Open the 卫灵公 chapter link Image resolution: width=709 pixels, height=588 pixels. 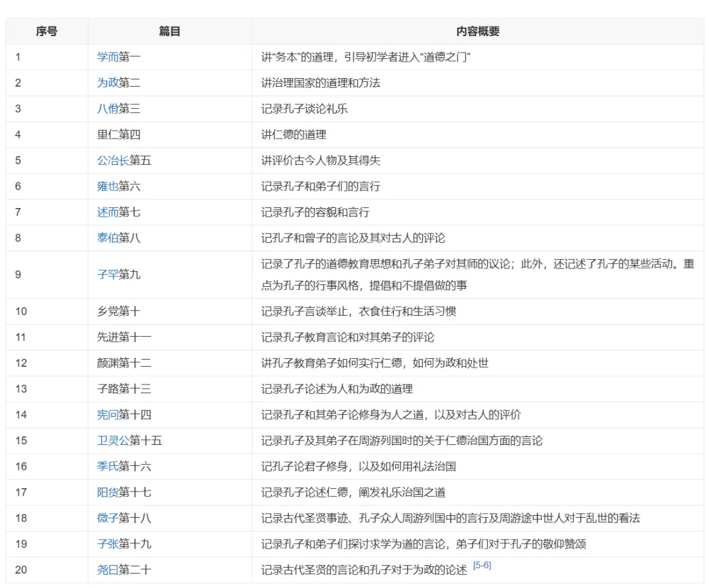[113, 440]
